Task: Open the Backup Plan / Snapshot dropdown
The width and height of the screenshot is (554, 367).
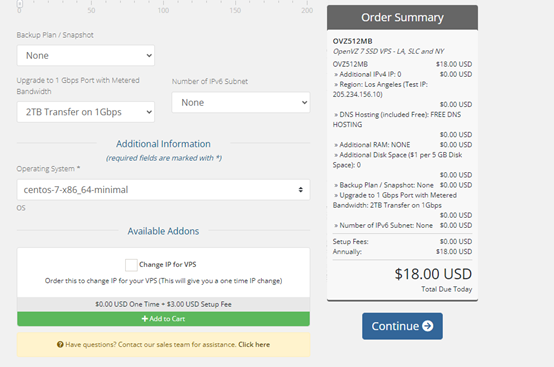Action: tap(86, 55)
